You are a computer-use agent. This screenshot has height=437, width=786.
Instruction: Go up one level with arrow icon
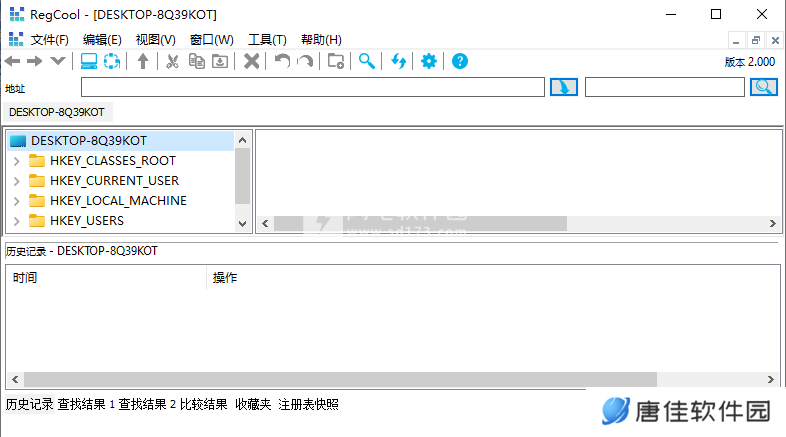(x=143, y=61)
